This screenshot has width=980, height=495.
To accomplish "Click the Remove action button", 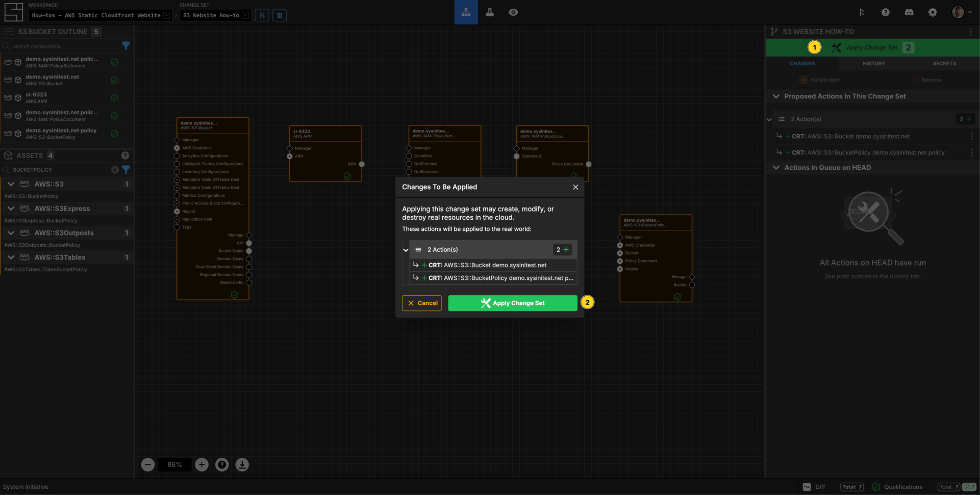I will click(927, 80).
